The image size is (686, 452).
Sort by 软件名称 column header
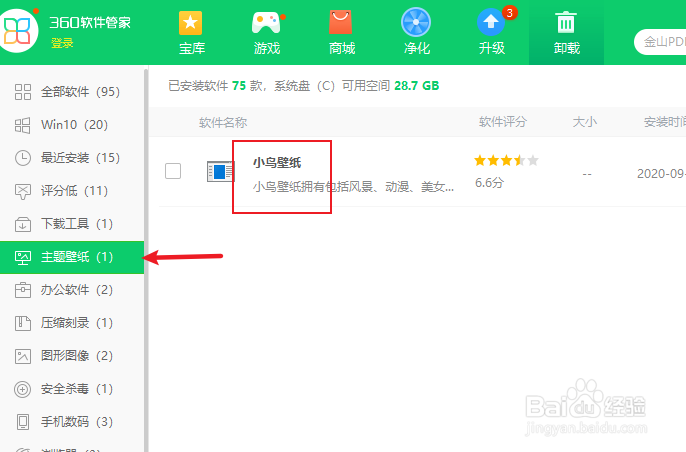pos(223,123)
